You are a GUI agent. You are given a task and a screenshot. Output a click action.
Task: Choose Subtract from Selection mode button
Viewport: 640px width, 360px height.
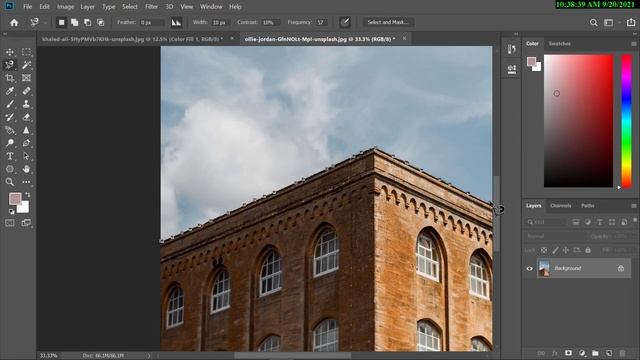coord(87,22)
